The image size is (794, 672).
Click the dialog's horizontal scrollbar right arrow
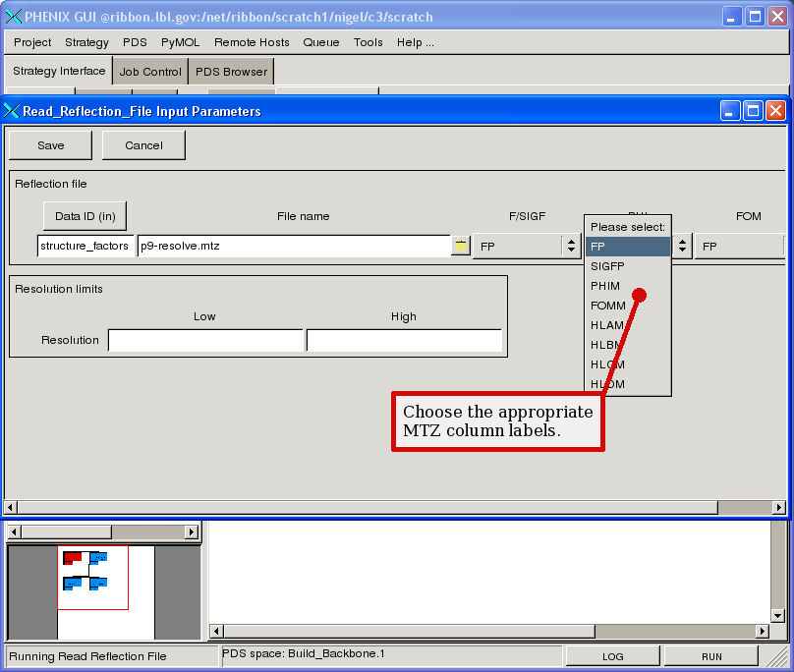pos(779,507)
